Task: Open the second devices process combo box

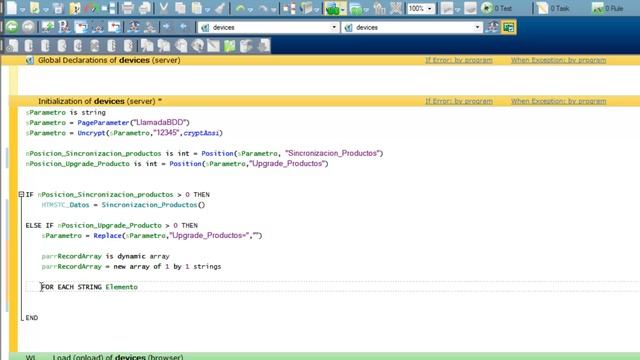Action: 412,27
